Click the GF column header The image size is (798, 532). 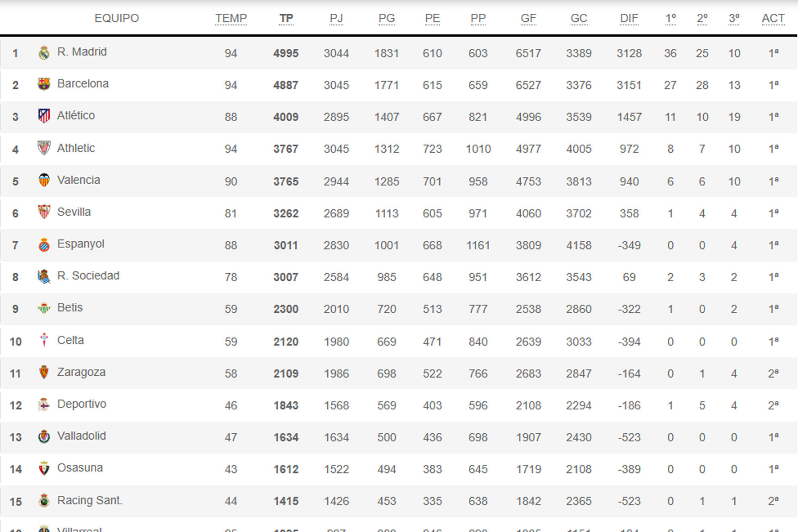528,19
